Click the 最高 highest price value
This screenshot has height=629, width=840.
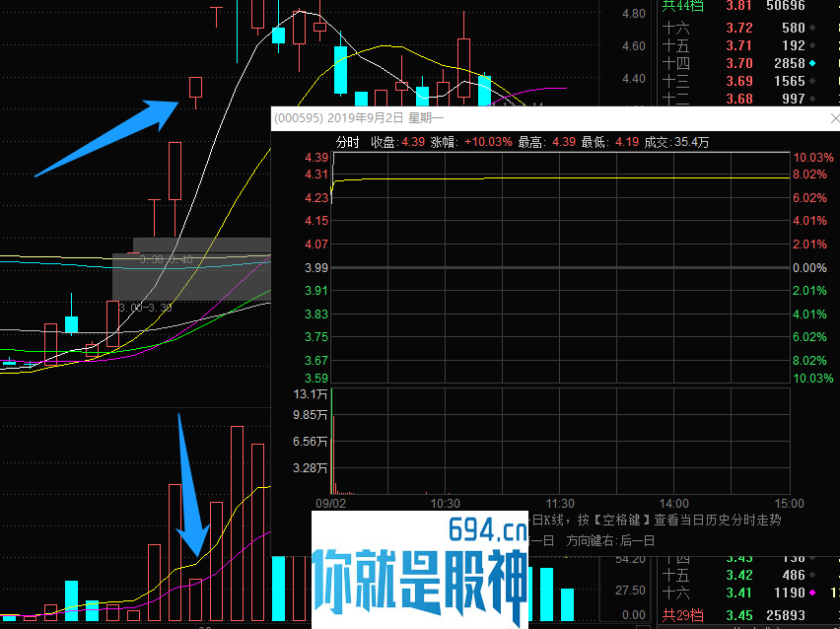564,143
